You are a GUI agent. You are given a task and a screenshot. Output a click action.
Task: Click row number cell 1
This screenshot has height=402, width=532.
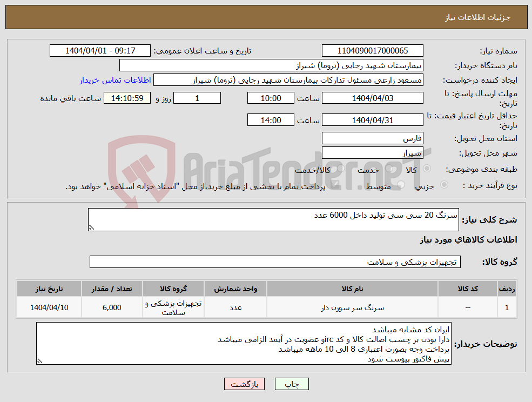coord(507,307)
